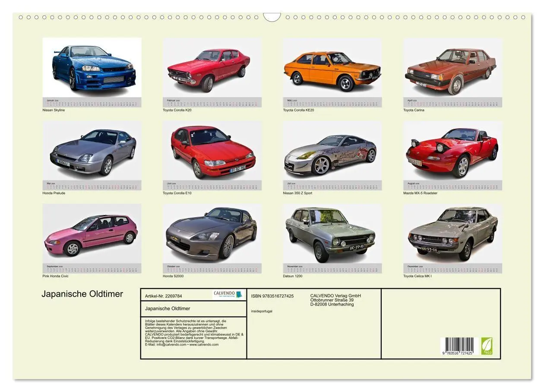Viewport: 544px width, 392px height.
Task: Click 'CALVENDO Verlag GmbH' publisher name
Action: [335, 296]
